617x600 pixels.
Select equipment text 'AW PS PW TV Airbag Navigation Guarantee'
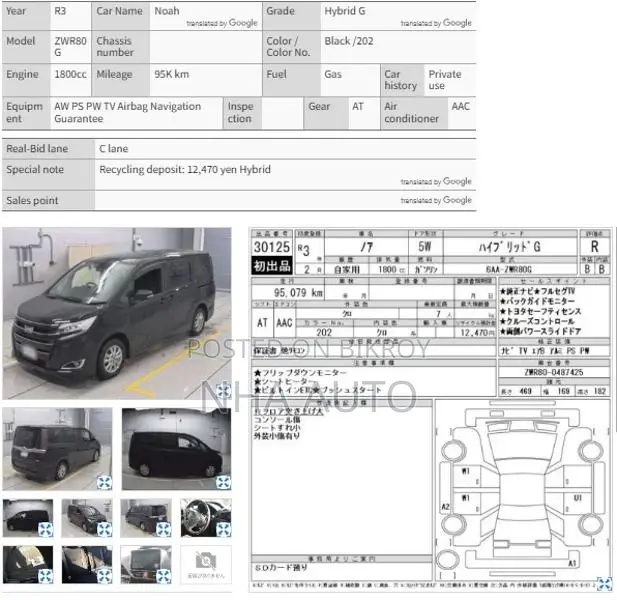pyautogui.click(x=127, y=113)
